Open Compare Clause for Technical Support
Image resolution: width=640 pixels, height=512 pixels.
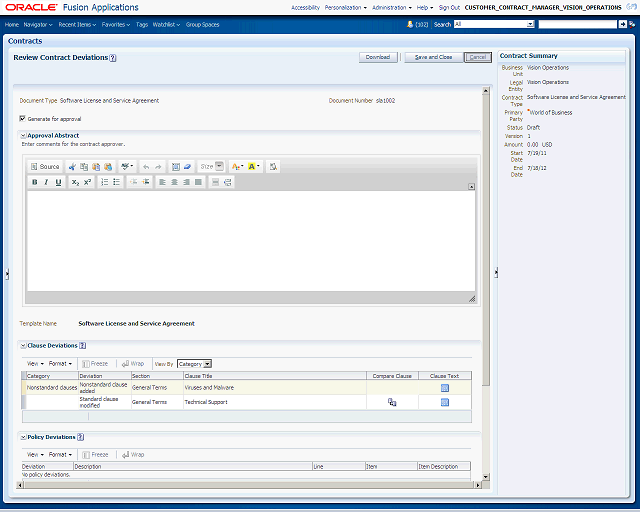[x=392, y=403]
